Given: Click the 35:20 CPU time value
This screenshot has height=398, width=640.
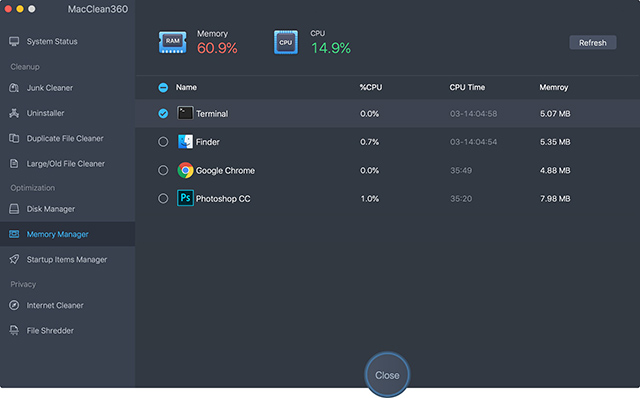Looking at the screenshot, I should coord(461,199).
